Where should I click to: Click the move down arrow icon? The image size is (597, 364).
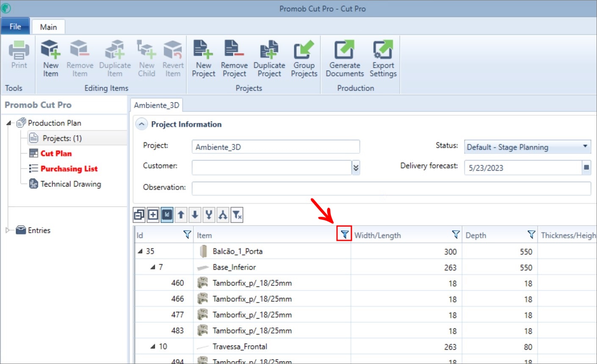[195, 215]
